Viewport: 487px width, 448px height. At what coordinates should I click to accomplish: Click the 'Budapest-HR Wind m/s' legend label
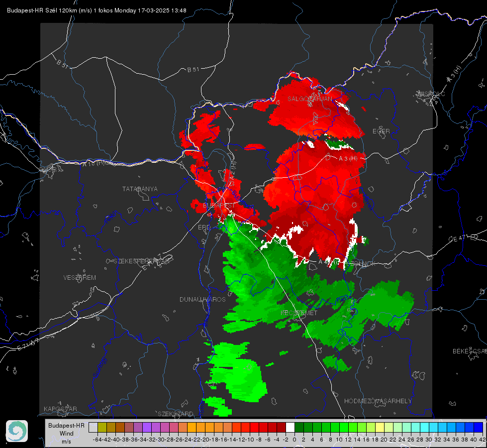pos(67,434)
